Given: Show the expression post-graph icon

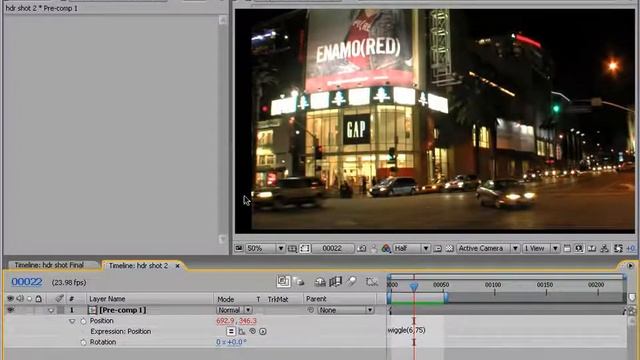Looking at the screenshot, I should [x=242, y=331].
